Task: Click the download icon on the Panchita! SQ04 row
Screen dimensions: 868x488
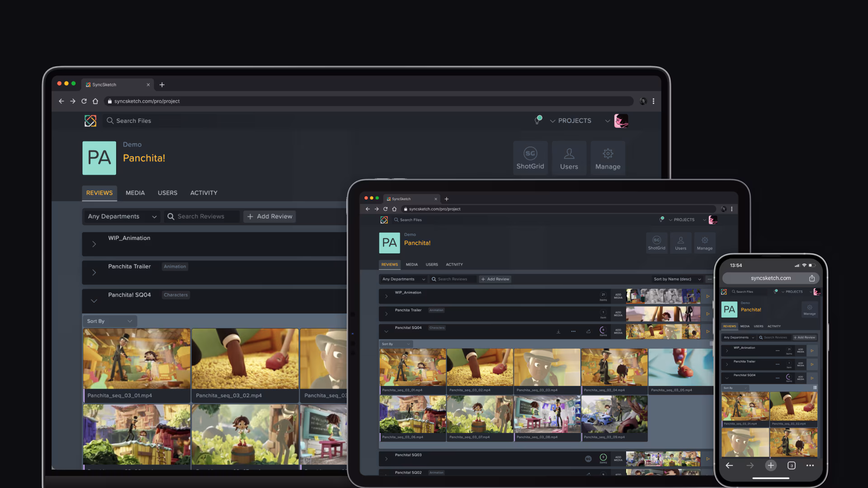Action: point(559,331)
